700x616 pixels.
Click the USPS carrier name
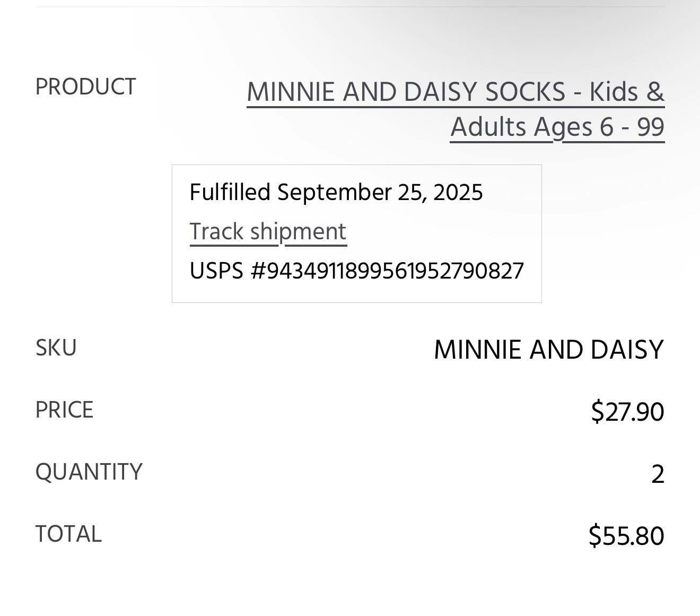click(216, 271)
